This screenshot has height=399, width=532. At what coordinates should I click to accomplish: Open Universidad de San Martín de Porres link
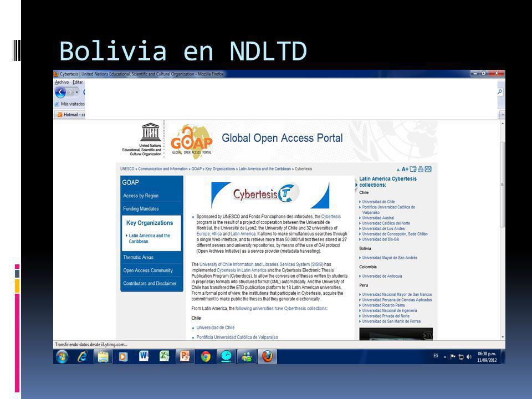391,321
